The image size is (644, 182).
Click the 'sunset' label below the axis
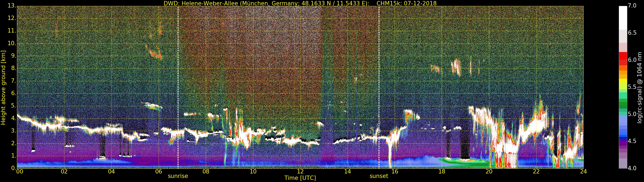pos(379,176)
